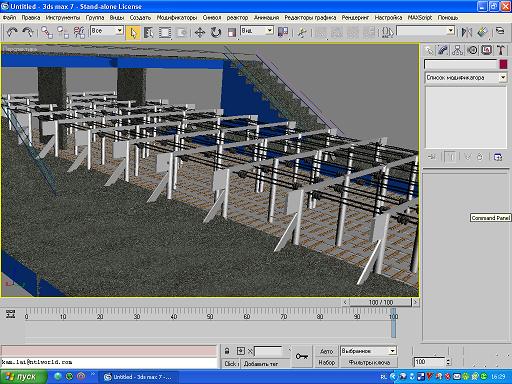The height and width of the screenshot is (384, 512).
Task: Toggle the Набор set key mode button
Action: [326, 362]
